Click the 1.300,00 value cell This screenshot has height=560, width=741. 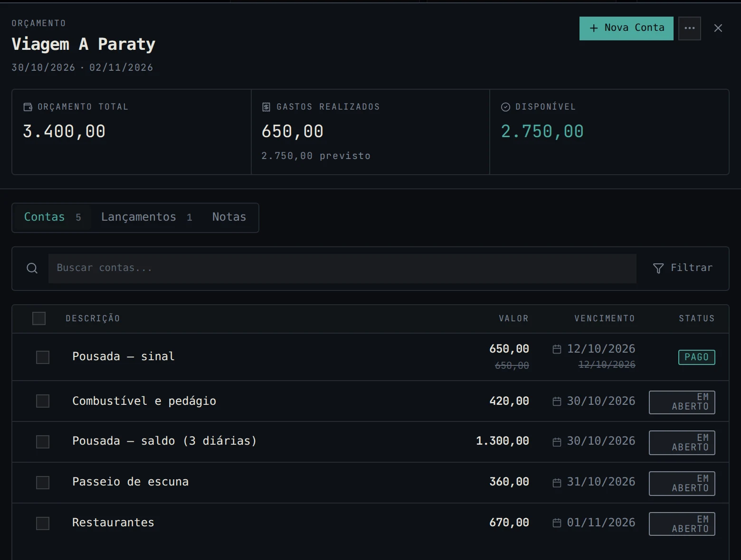pyautogui.click(x=503, y=441)
